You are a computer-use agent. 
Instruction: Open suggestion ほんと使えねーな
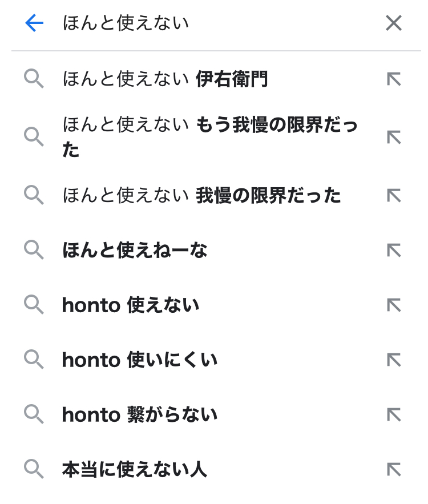click(x=135, y=250)
